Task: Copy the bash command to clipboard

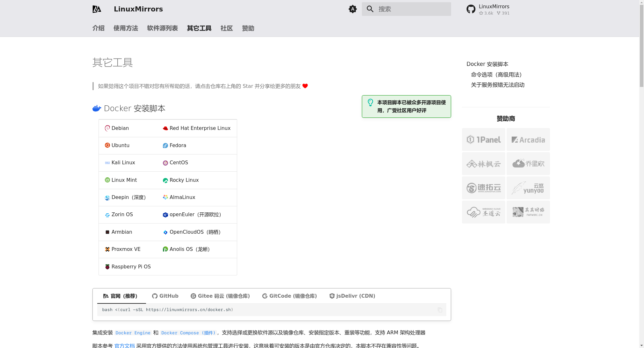Action: tap(440, 310)
